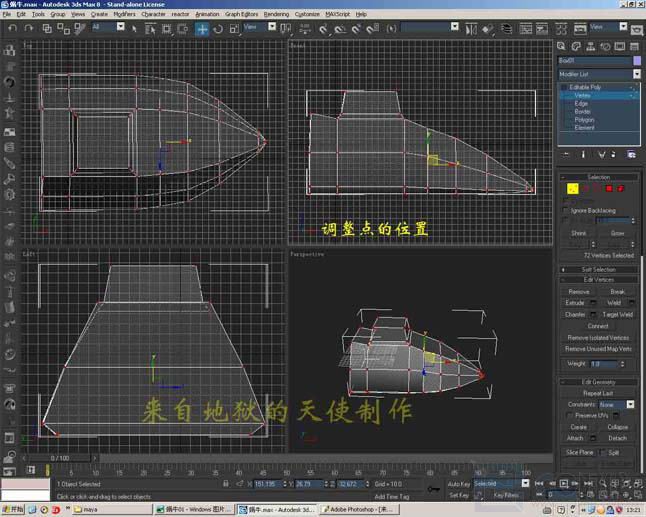Open the Display command panel

pyautogui.click(x=620, y=46)
